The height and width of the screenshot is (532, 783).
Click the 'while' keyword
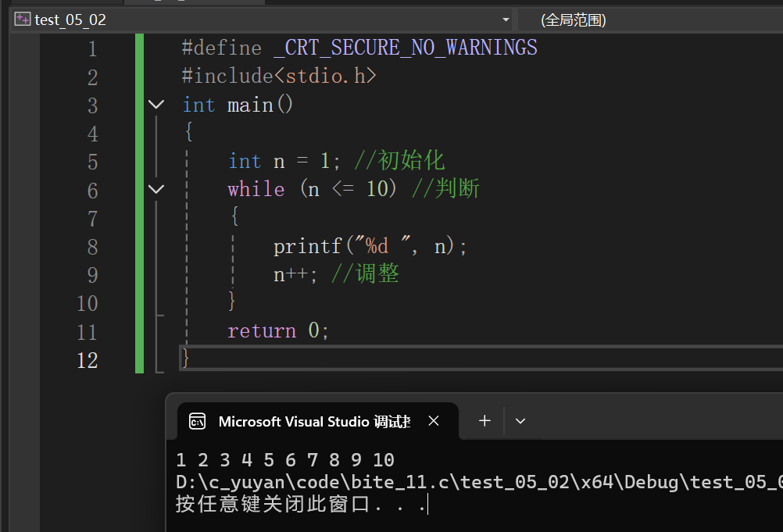point(256,189)
